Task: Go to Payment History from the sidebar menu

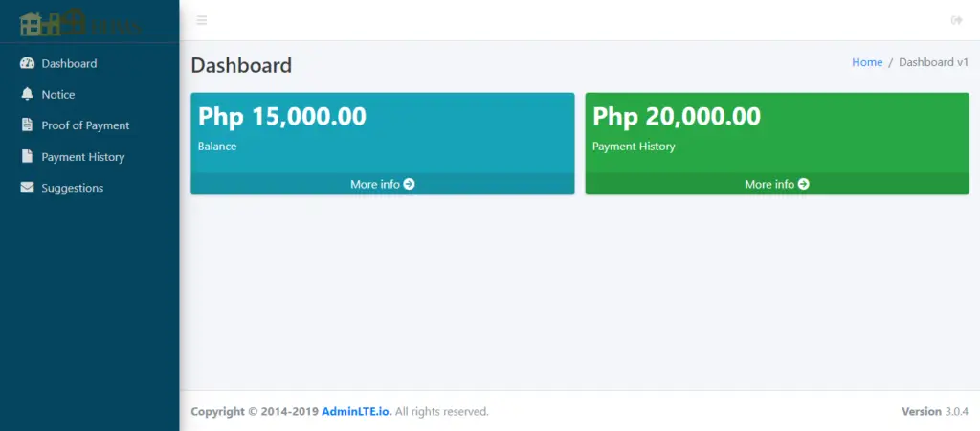Action: pyautogui.click(x=83, y=157)
